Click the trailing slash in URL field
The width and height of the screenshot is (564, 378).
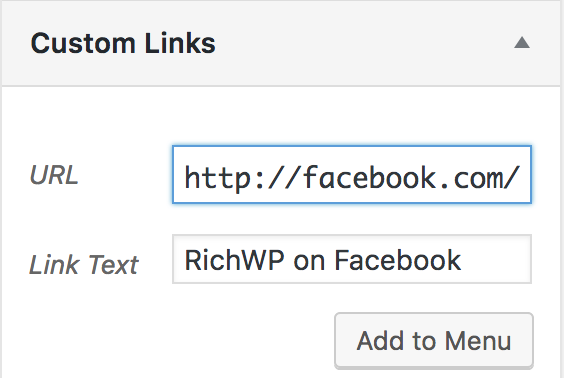tap(511, 178)
